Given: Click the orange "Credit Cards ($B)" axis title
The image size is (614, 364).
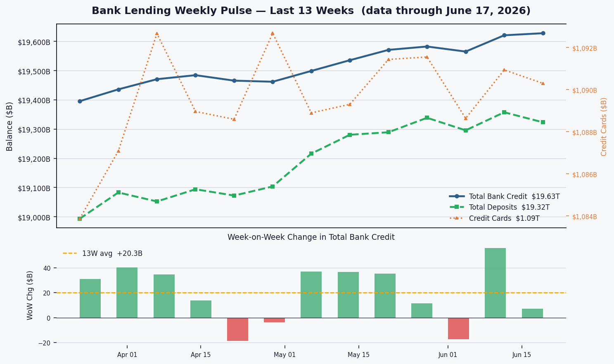Looking at the screenshot, I should click(604, 127).
